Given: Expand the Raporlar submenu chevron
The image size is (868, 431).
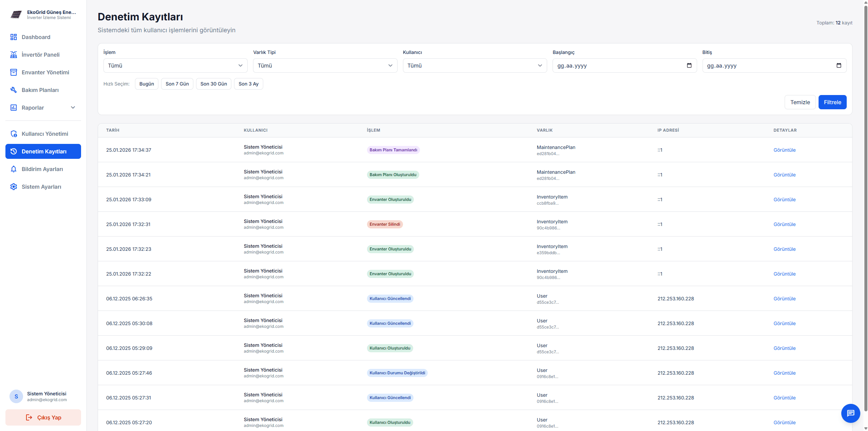Looking at the screenshot, I should (73, 108).
